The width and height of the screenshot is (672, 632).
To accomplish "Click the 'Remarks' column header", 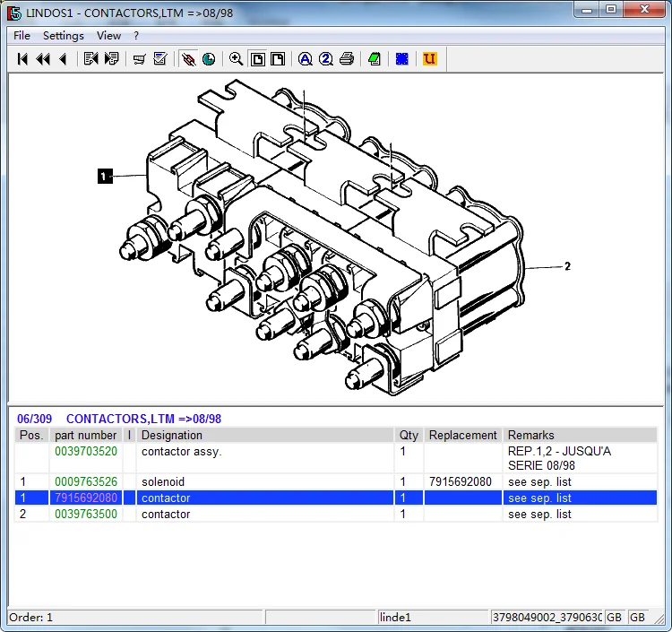I will point(580,435).
